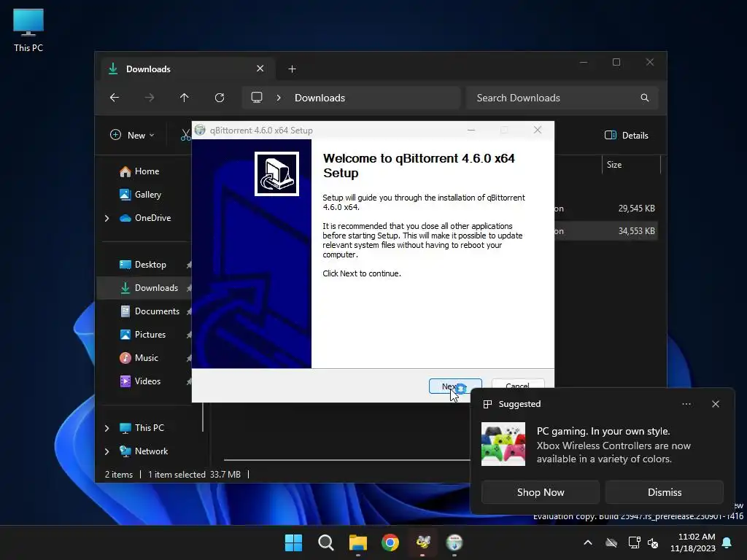Screen dimensions: 747x560
Task: Click the bee app taskbar icon
Action: click(422, 542)
